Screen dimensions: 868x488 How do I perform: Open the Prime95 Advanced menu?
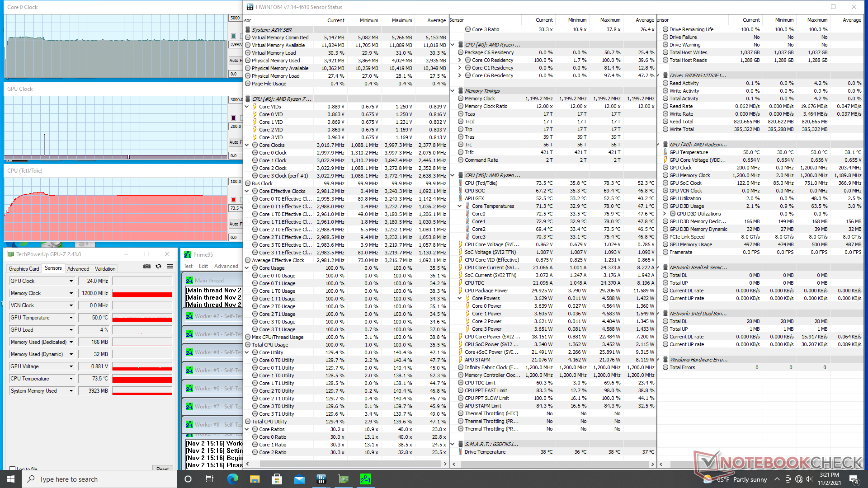[x=226, y=266]
